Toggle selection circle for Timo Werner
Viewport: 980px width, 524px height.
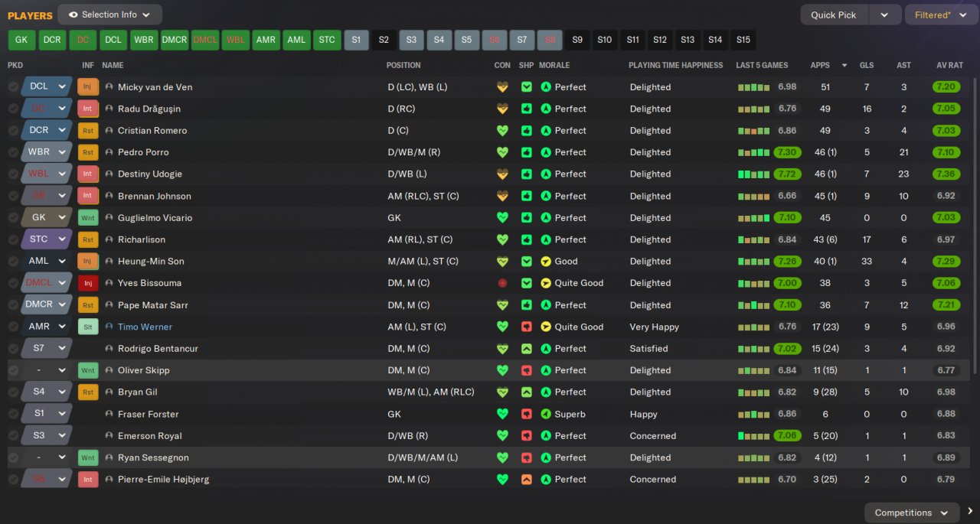(13, 327)
